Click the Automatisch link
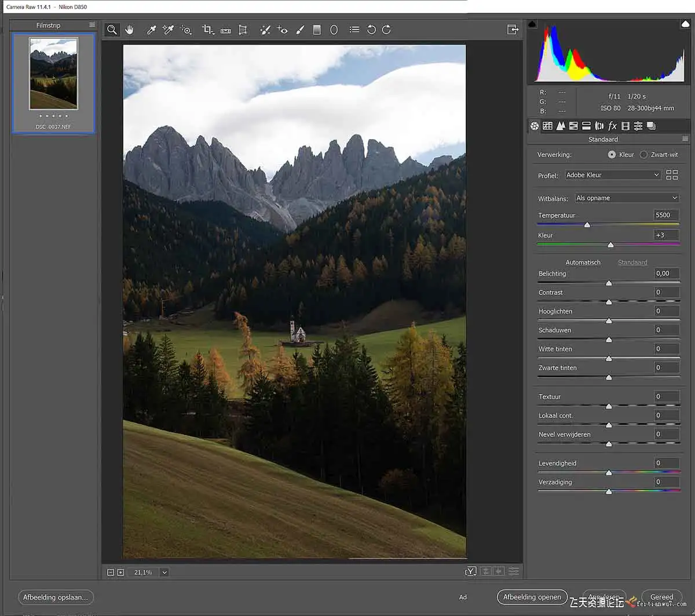This screenshot has height=616, width=695. [583, 263]
